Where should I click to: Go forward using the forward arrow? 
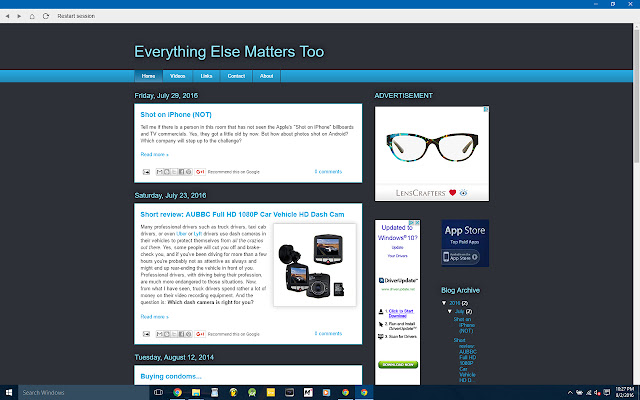pyautogui.click(x=19, y=16)
